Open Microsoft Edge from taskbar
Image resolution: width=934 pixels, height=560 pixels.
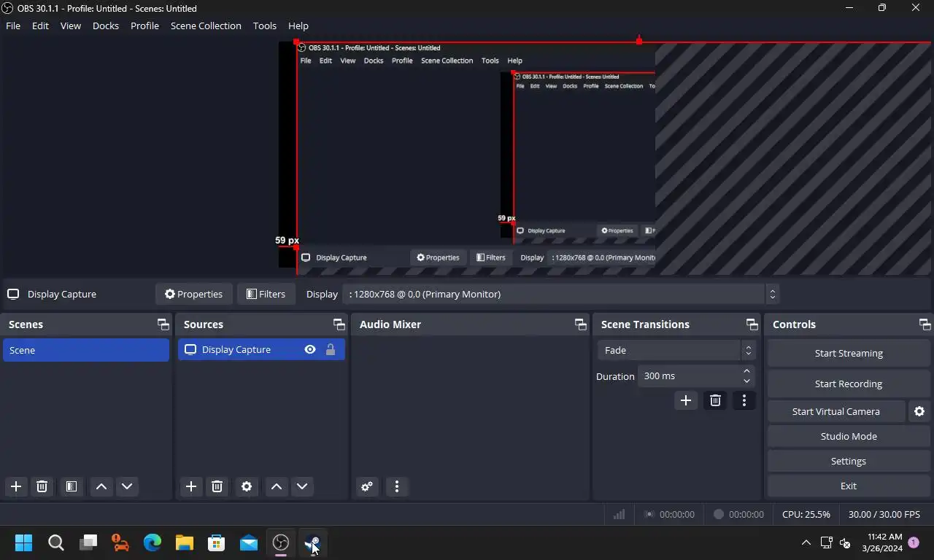coord(153,542)
